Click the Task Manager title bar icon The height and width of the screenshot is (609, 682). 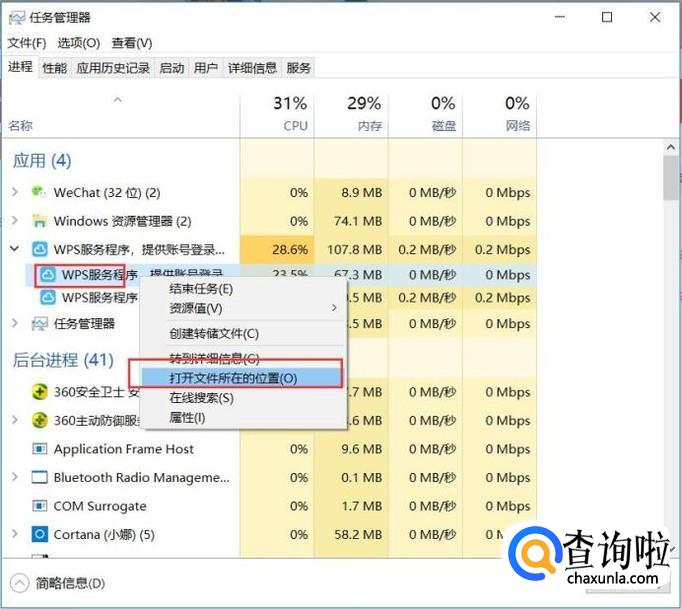point(17,17)
